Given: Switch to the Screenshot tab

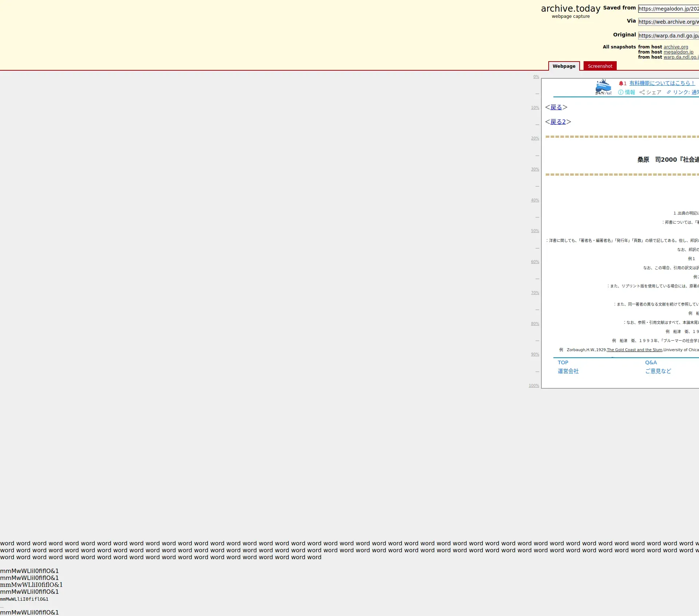Looking at the screenshot, I should 600,66.
